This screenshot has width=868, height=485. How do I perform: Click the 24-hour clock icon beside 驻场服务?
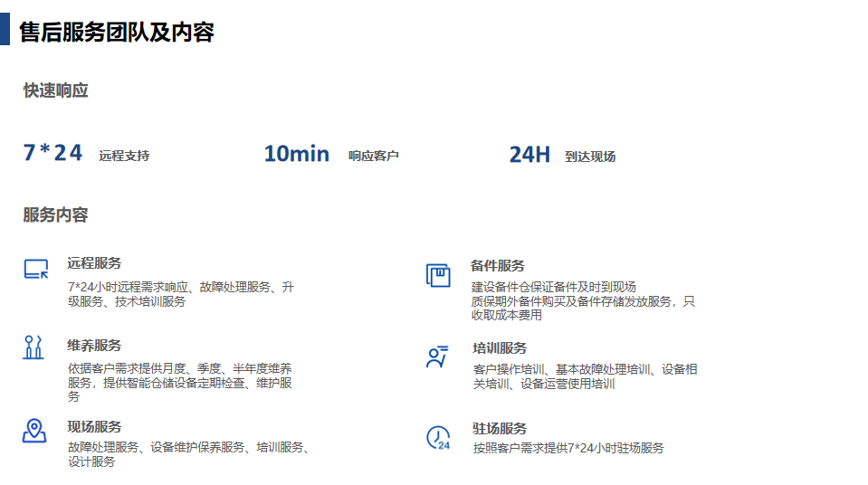(438, 438)
